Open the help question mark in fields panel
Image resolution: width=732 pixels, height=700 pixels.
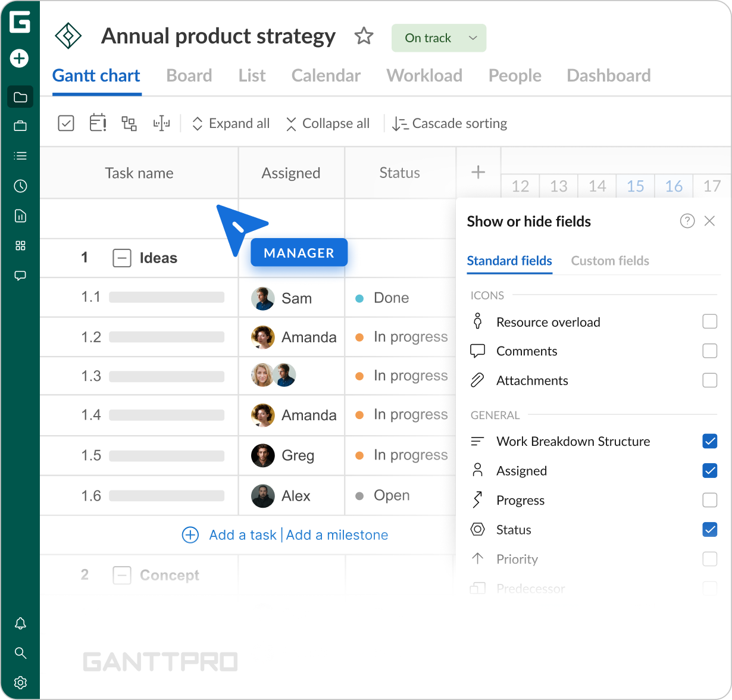click(687, 221)
